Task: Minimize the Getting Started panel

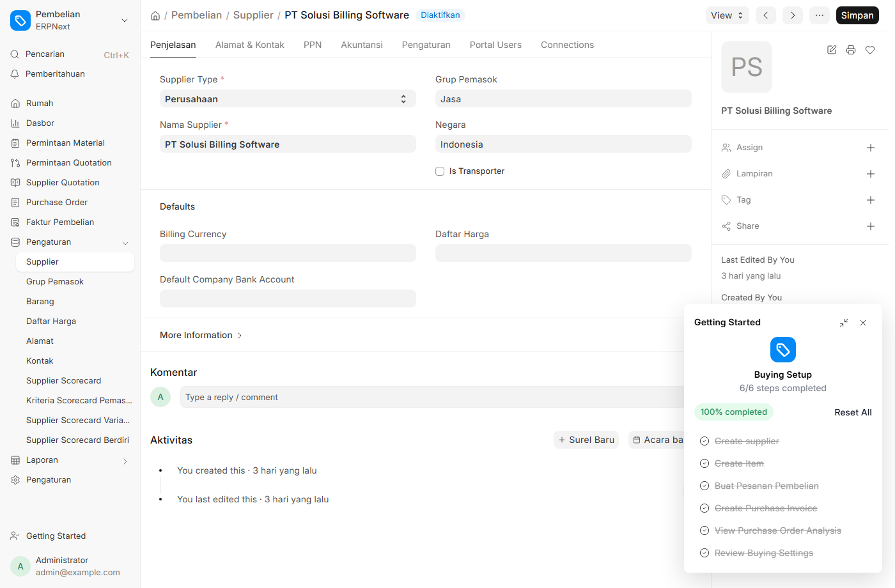Action: pyautogui.click(x=844, y=323)
